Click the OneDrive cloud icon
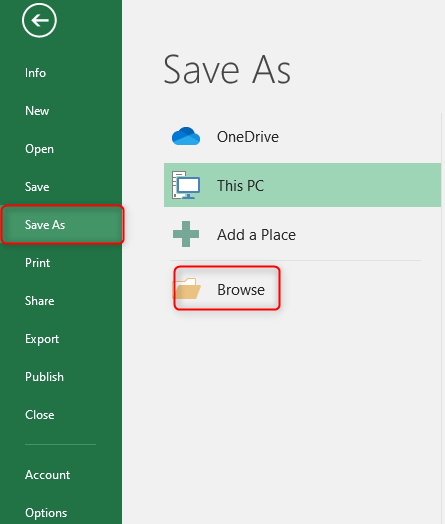445x524 pixels. click(186, 136)
